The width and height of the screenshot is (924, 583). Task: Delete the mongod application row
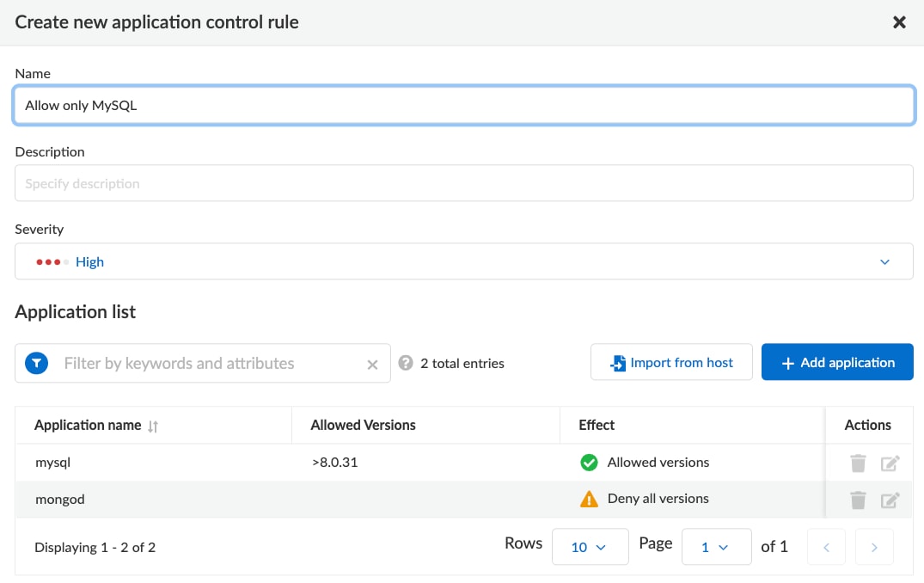[858, 500]
